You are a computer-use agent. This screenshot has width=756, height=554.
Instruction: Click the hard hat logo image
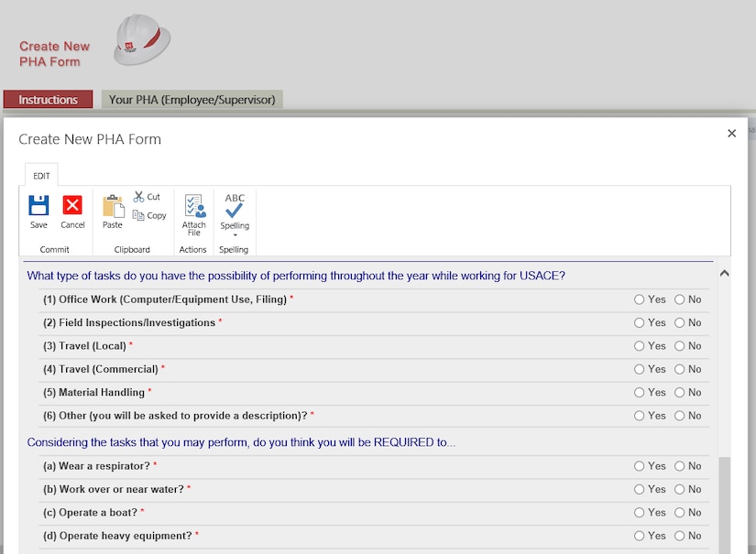(x=142, y=42)
